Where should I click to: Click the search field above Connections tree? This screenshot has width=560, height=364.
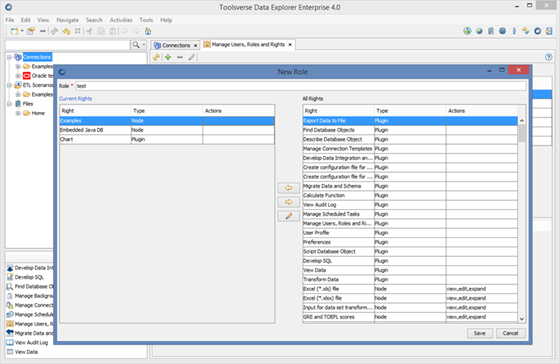(x=67, y=45)
